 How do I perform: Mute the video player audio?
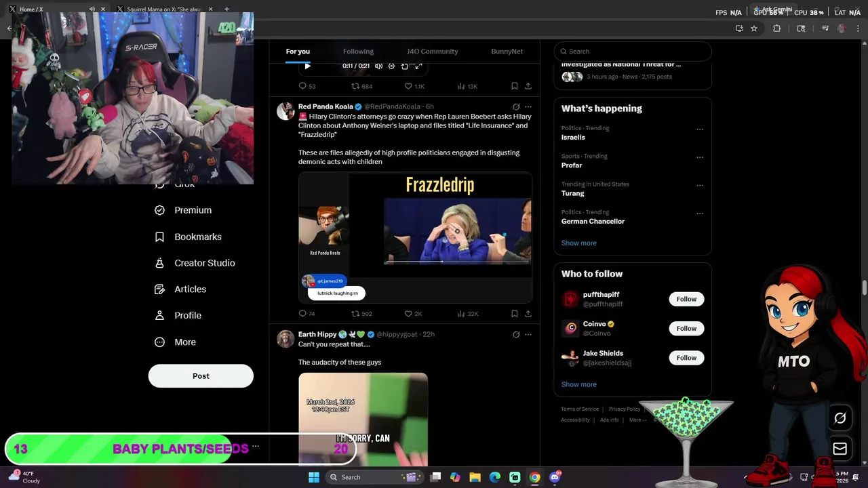tap(378, 66)
